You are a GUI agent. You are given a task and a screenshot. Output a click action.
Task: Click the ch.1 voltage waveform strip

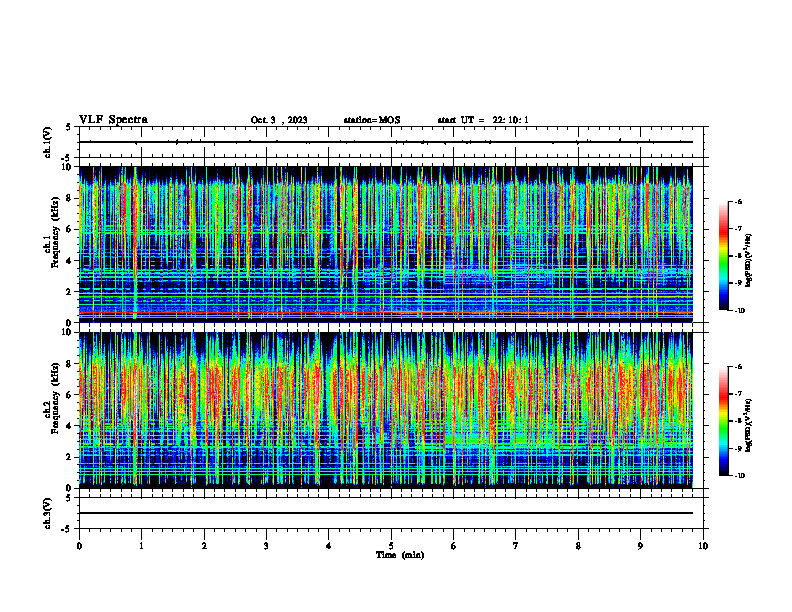point(391,142)
